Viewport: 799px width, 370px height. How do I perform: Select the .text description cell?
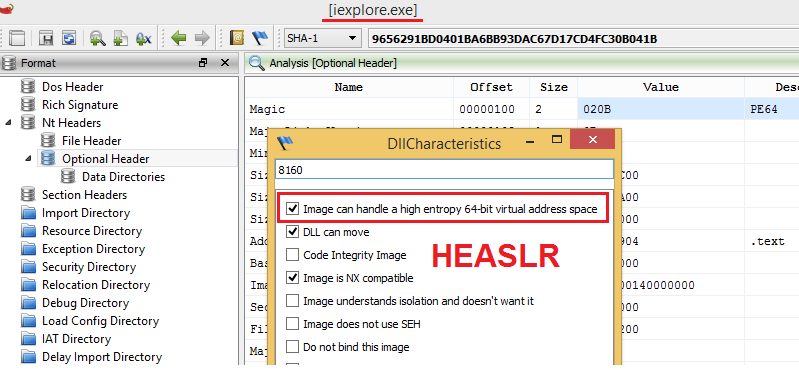771,241
